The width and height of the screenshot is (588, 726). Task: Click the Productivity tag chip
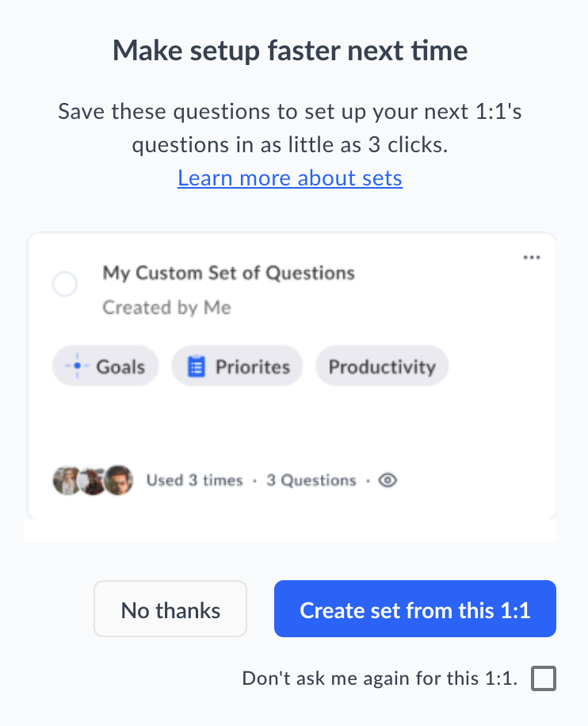pos(382,367)
